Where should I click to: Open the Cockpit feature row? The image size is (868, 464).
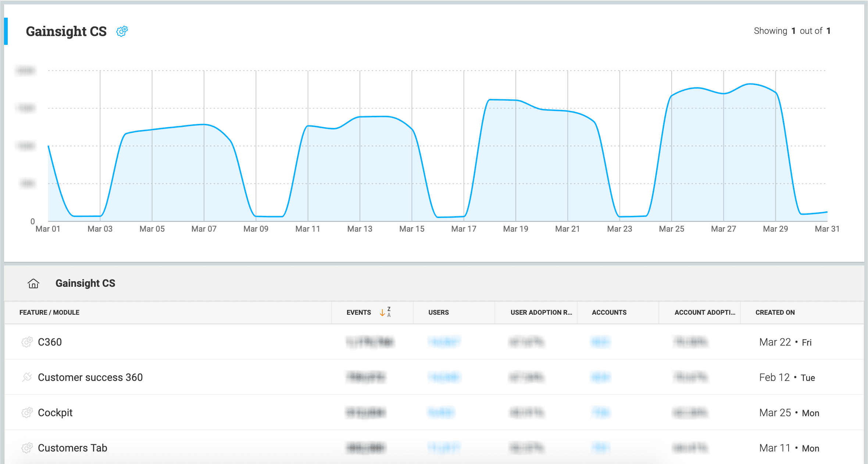pos(55,413)
